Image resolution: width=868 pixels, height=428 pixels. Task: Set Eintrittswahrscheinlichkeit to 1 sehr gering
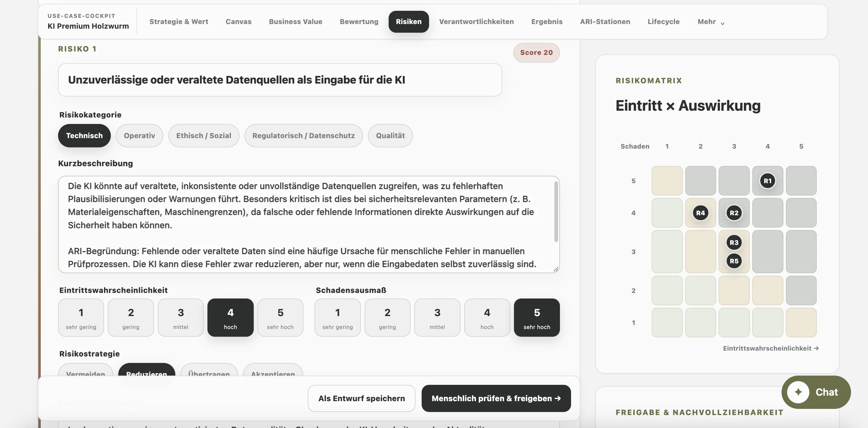coord(81,317)
